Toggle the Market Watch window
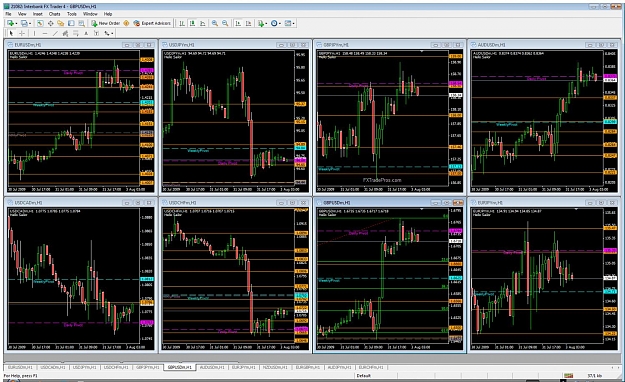 (x=40, y=24)
